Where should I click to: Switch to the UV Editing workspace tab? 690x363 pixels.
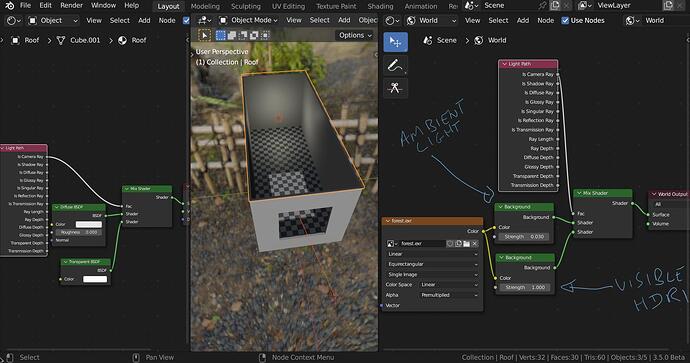pyautogui.click(x=288, y=6)
